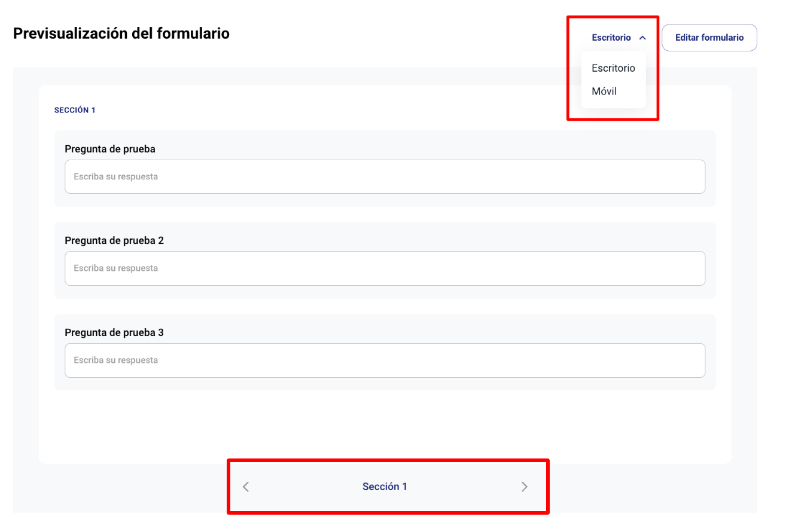
Task: Go to previous section with left arrow
Action: [246, 487]
